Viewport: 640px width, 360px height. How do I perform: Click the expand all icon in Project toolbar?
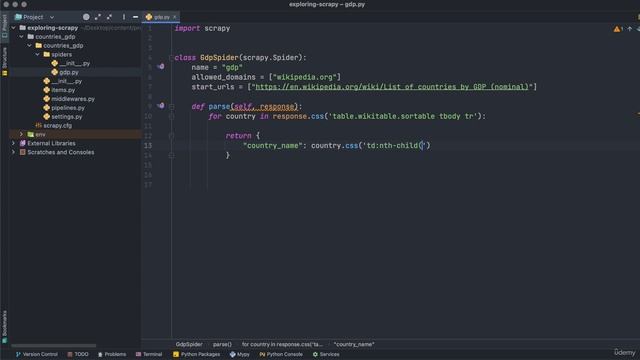(98, 17)
